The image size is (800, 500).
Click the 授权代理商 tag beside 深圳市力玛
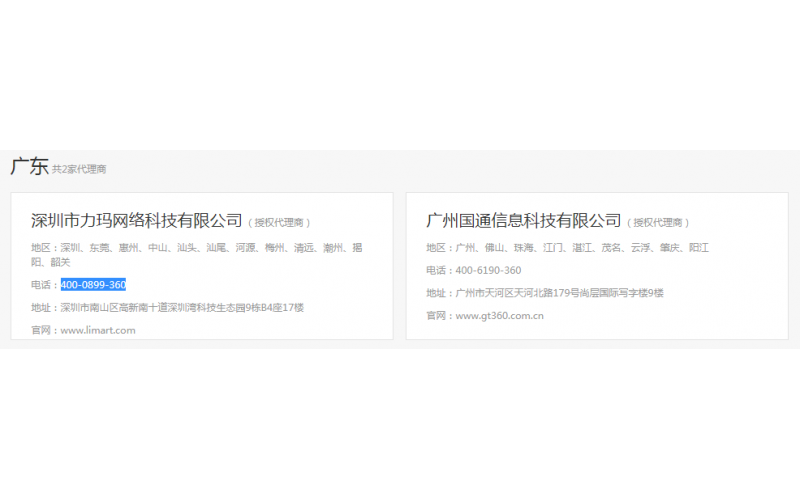click(x=279, y=222)
